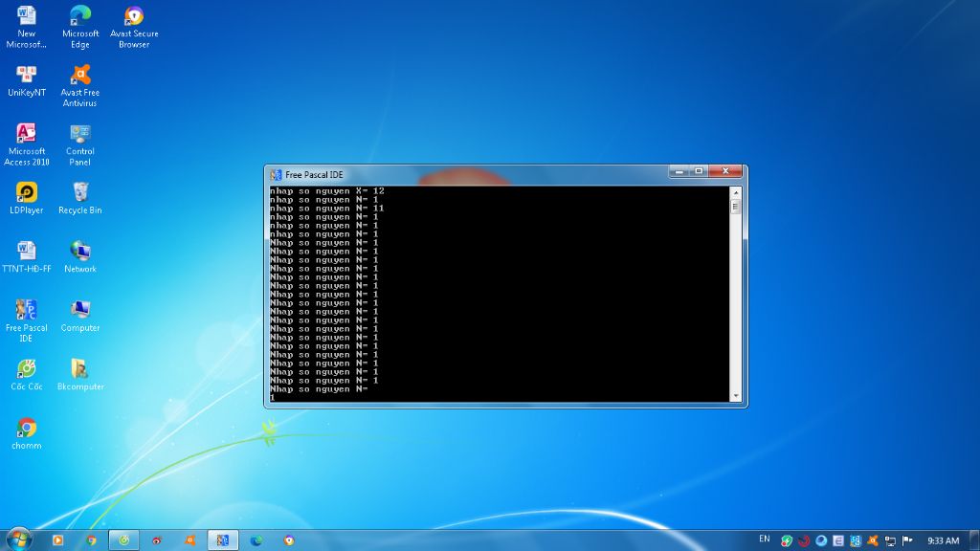Click the Free Pascal IDE title bar text
The image size is (980, 551).
(x=314, y=175)
